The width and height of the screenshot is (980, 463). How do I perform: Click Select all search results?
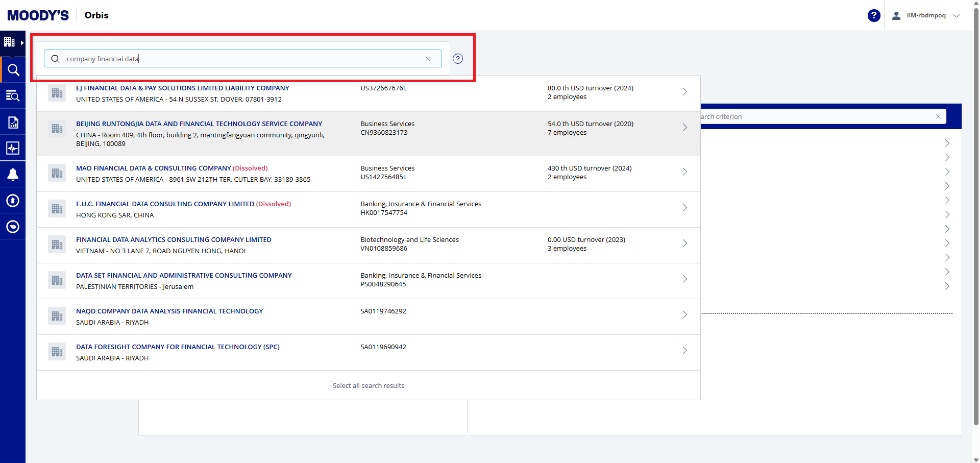[x=368, y=386]
